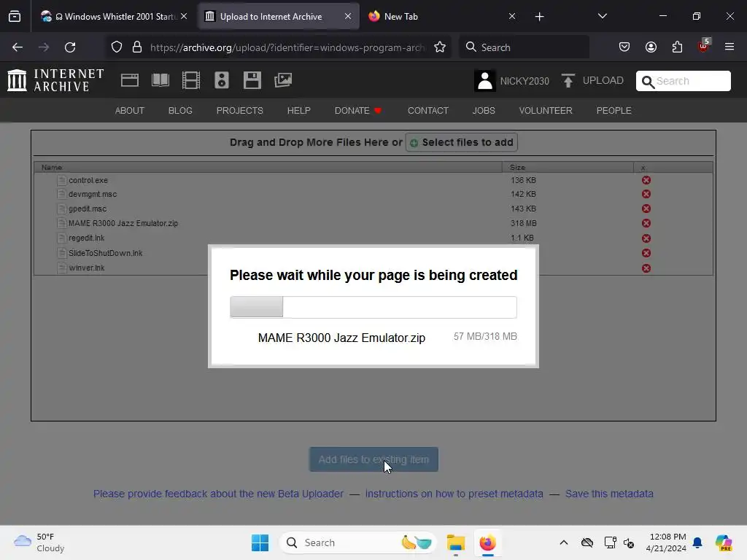Open Firefox View tab icon
This screenshot has height=560, width=747.
(x=15, y=16)
